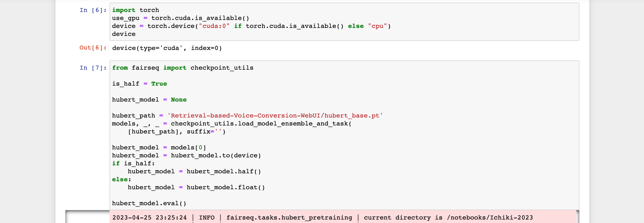Click the "cpu" string literal
Screen dimensions: 644x223
pyautogui.click(x=378, y=26)
